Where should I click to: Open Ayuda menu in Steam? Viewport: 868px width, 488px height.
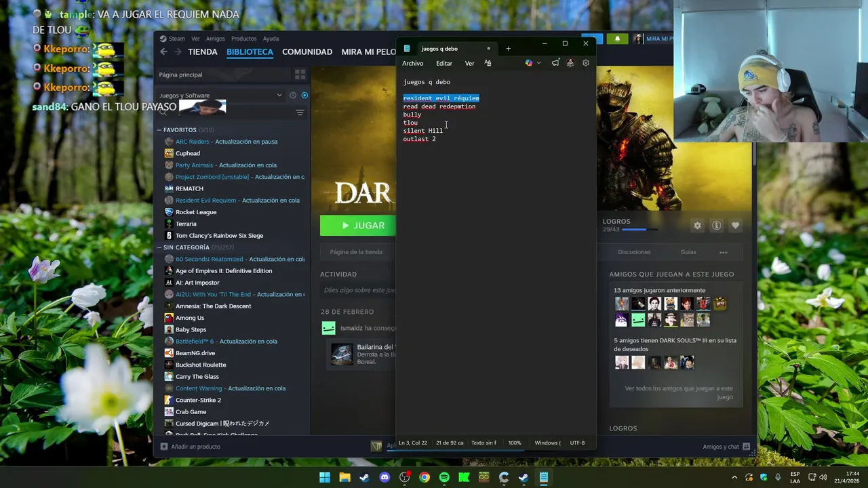(x=271, y=39)
